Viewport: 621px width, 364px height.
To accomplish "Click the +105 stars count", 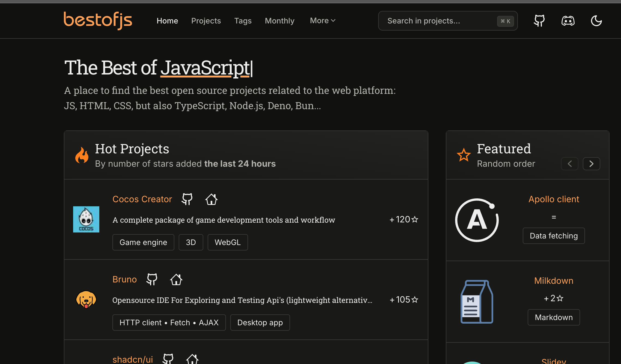I will point(404,300).
